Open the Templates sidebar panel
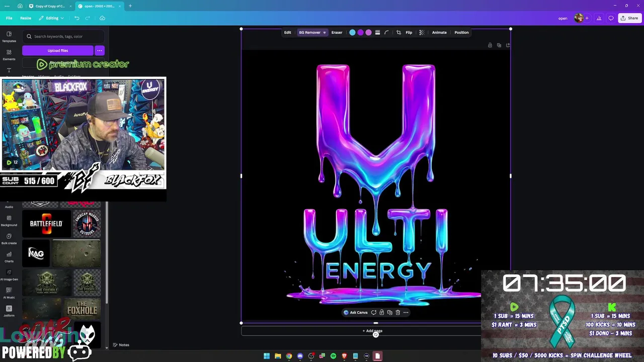Screen dimensions: 644x362 [9, 37]
